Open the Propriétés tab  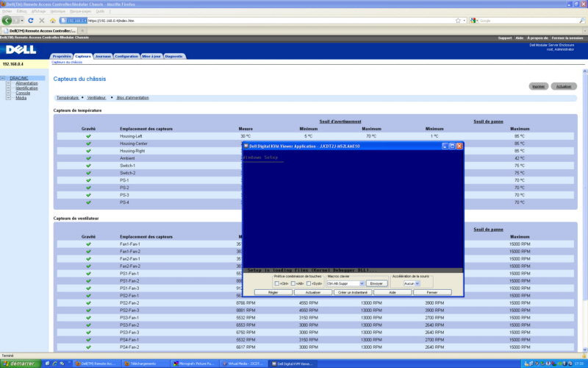(x=62, y=57)
